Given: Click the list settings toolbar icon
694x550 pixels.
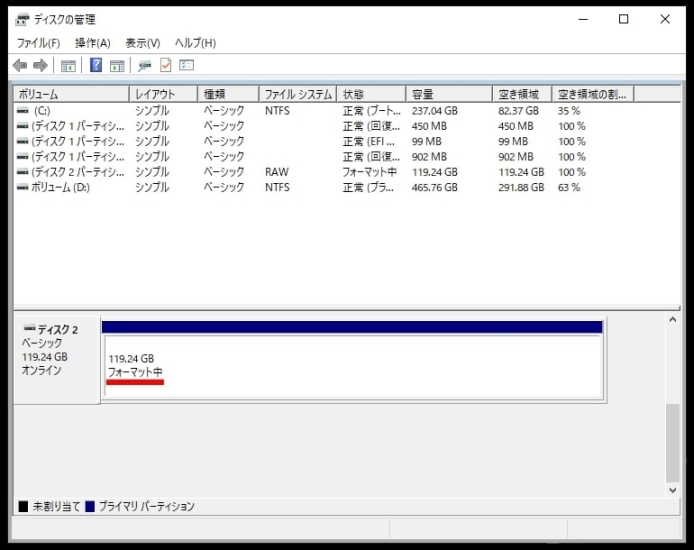Looking at the screenshot, I should (x=186, y=65).
